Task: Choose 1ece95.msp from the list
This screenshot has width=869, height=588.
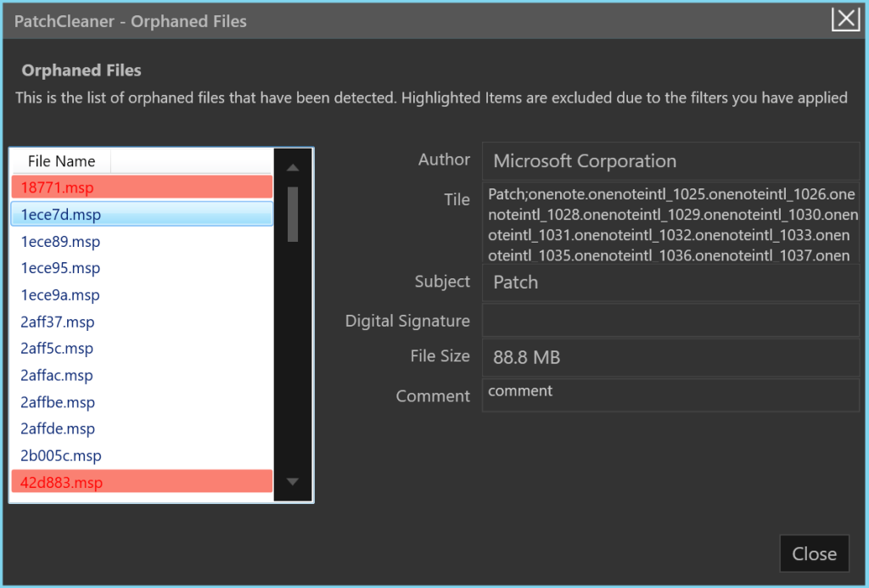Action: click(x=142, y=268)
